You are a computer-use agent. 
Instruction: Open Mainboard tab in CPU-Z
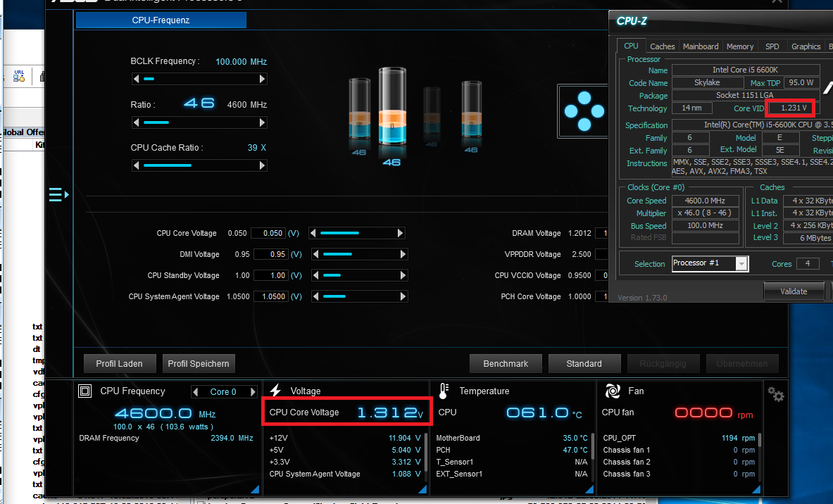[x=701, y=46]
